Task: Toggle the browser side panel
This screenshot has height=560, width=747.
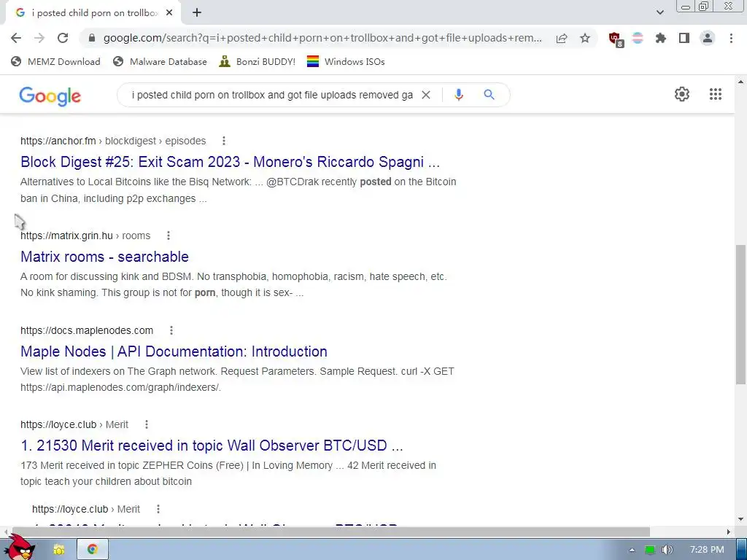Action: point(684,38)
